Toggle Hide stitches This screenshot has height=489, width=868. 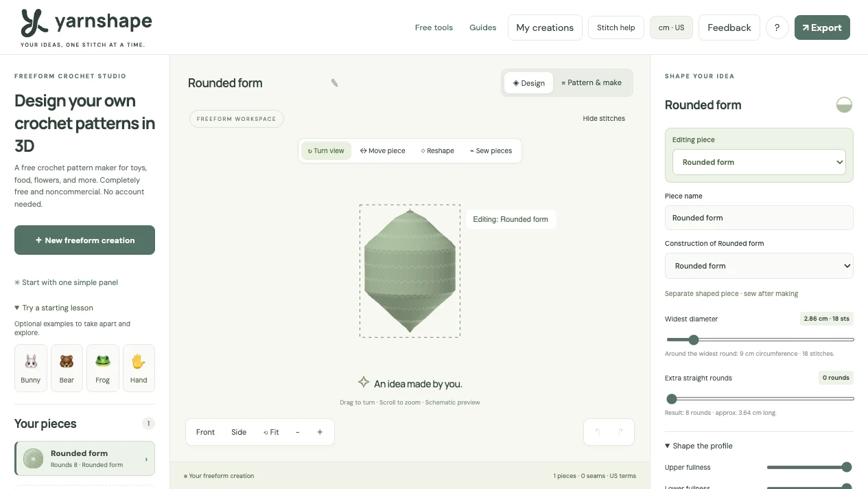pos(604,119)
